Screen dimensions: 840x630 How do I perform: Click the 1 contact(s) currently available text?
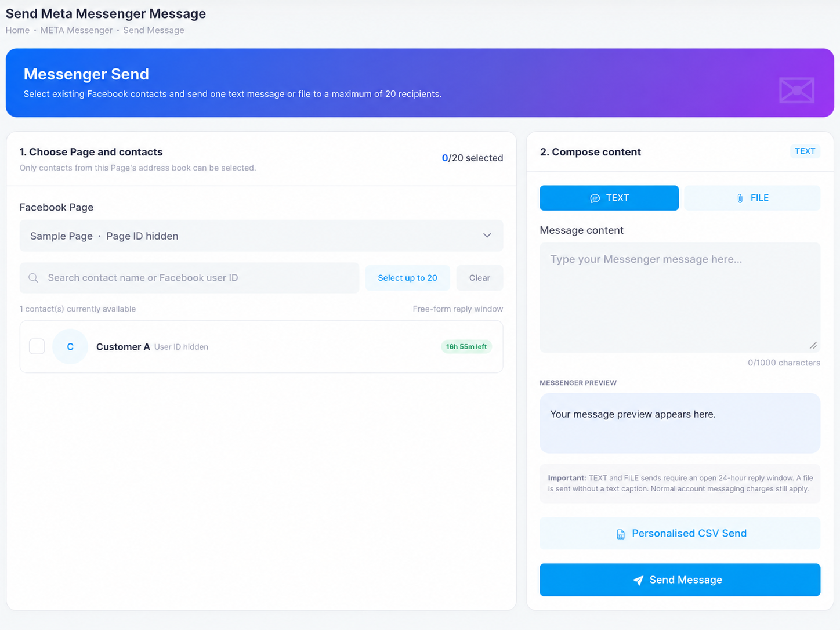[78, 309]
